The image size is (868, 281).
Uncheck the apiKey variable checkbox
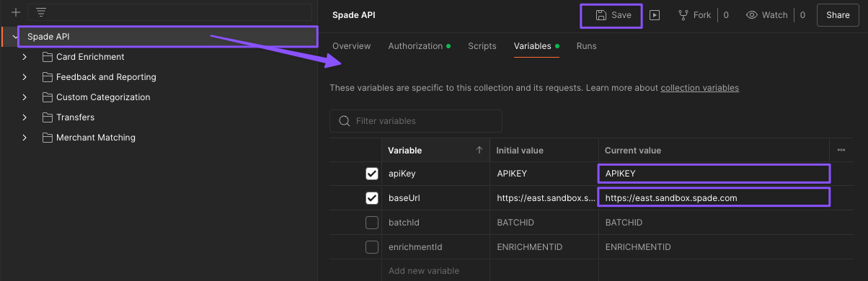click(x=372, y=174)
